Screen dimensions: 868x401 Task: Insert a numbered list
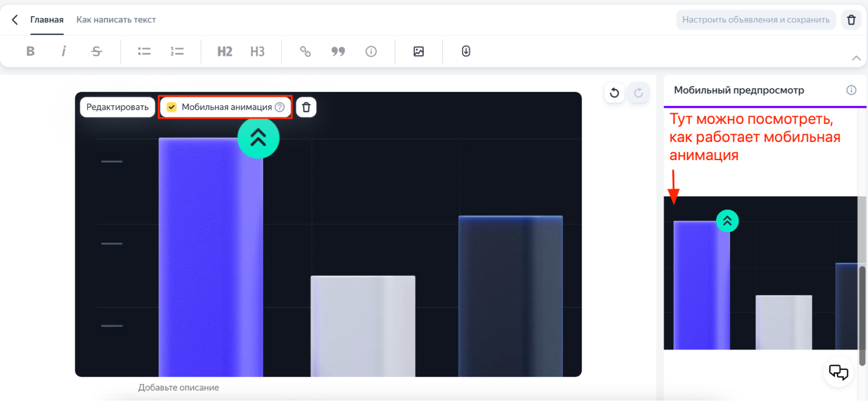coord(177,51)
